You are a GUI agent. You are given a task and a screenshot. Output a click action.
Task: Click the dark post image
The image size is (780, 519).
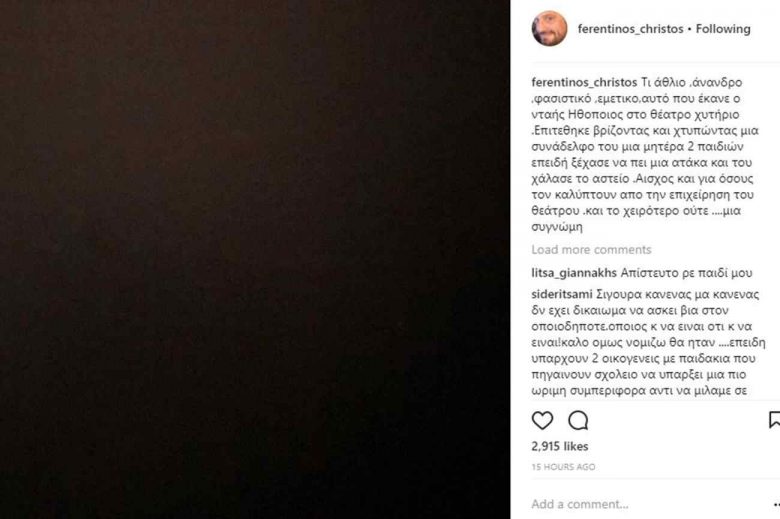pos(255,259)
